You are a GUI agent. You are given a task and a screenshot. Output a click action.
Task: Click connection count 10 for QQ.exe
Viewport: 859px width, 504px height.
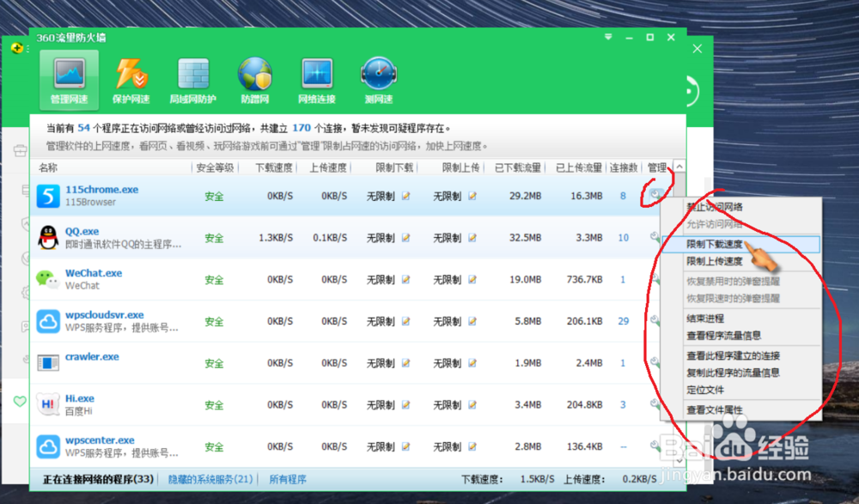tap(623, 237)
